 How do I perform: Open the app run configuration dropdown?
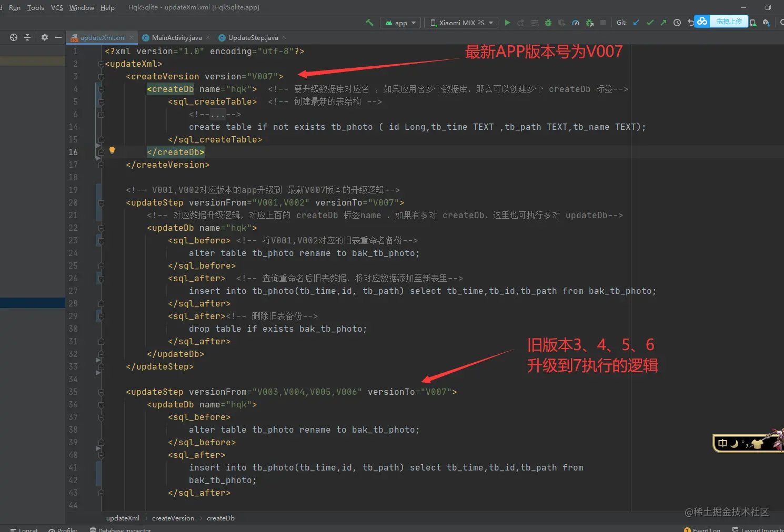(400, 23)
